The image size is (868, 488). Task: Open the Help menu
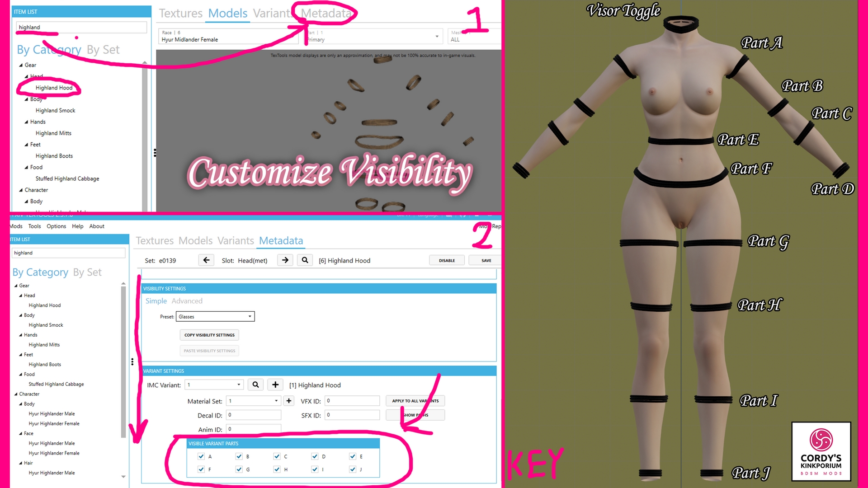tap(77, 226)
